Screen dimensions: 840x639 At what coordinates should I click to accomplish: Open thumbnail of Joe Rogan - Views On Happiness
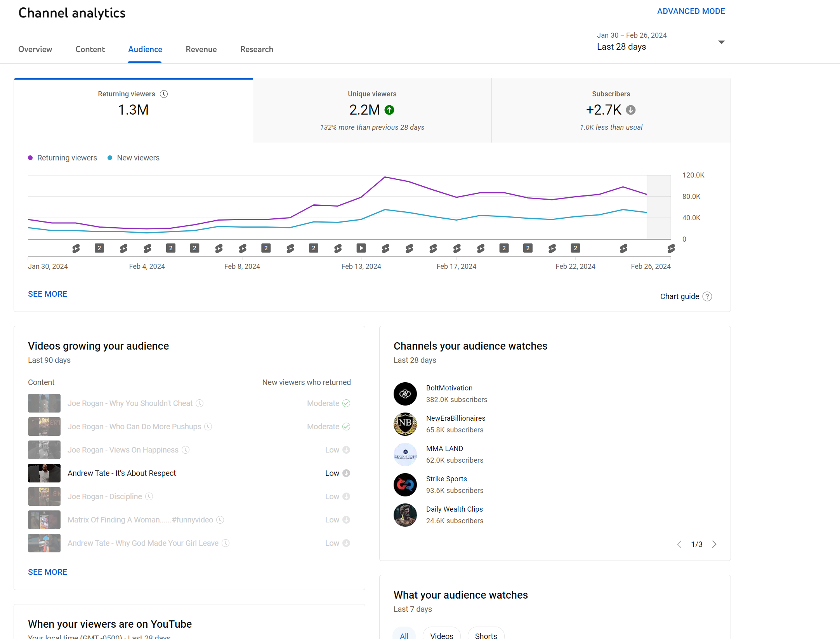44,450
